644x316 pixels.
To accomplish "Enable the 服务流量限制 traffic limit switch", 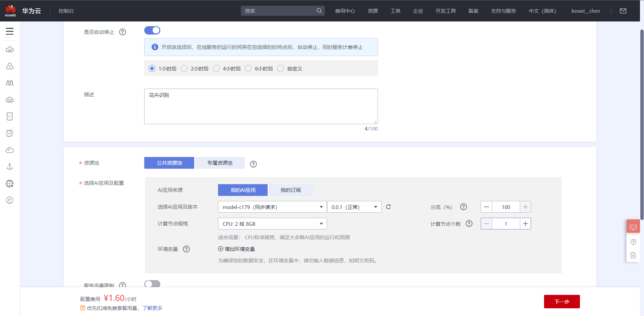I will [x=152, y=284].
